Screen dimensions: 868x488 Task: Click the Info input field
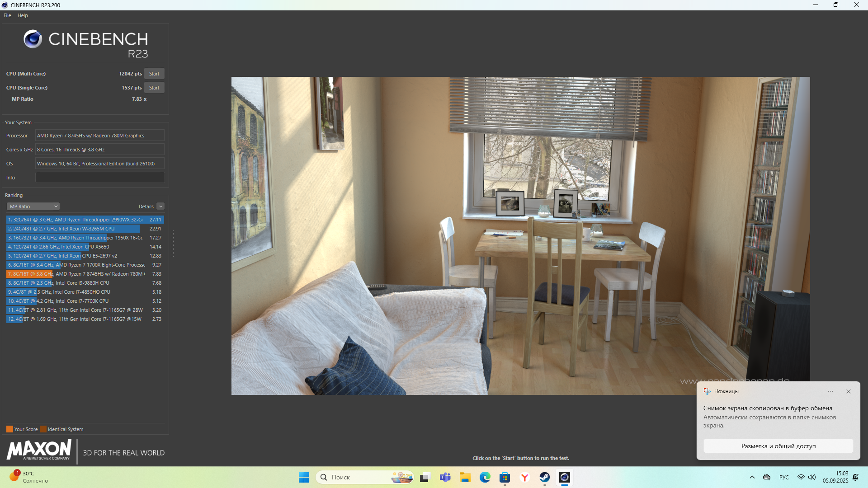pos(100,178)
